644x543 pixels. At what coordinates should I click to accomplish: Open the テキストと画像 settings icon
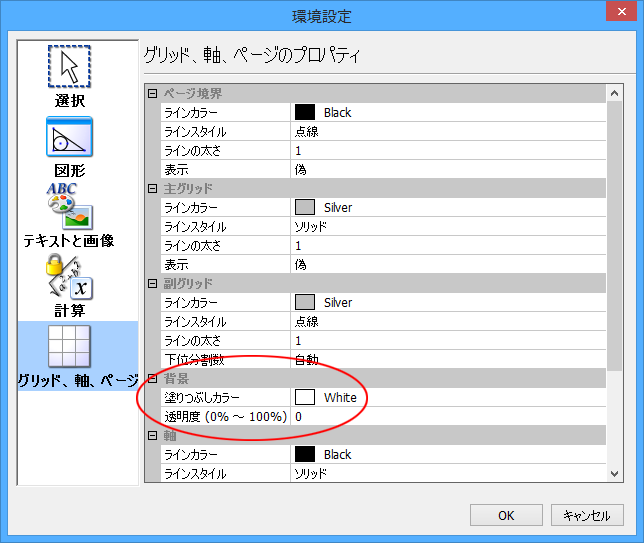(69, 208)
